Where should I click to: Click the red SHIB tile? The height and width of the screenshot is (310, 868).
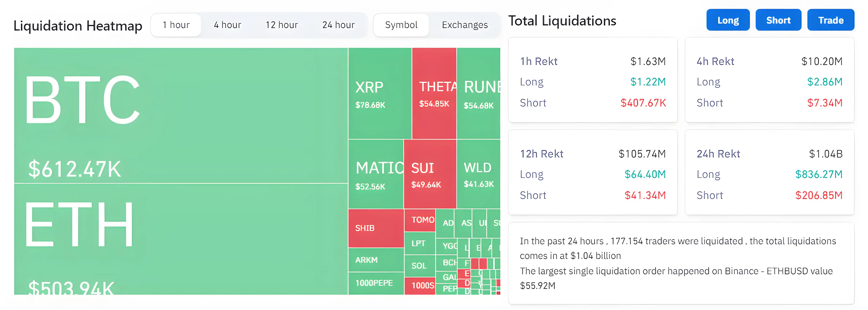click(376, 228)
